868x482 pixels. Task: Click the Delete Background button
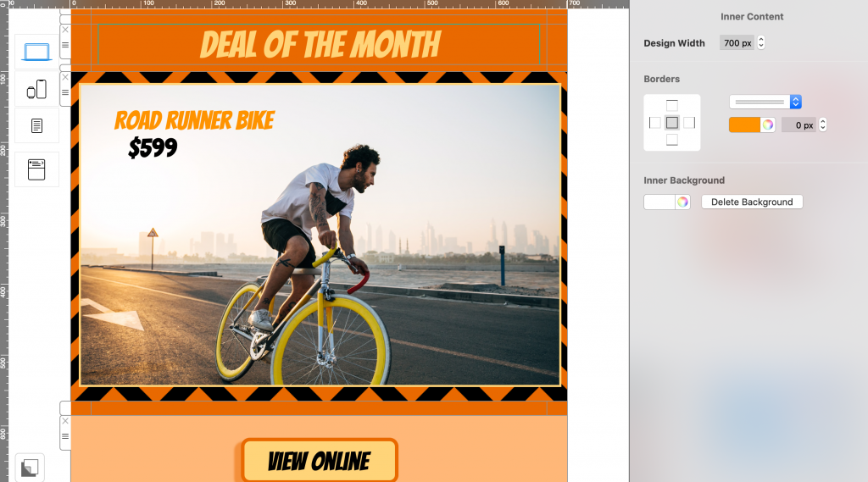pos(752,202)
